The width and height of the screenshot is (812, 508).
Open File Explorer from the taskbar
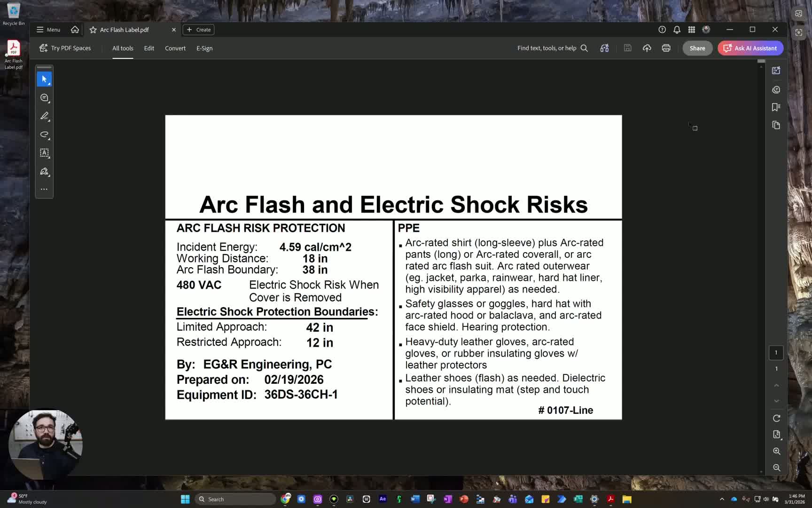[627, 499]
